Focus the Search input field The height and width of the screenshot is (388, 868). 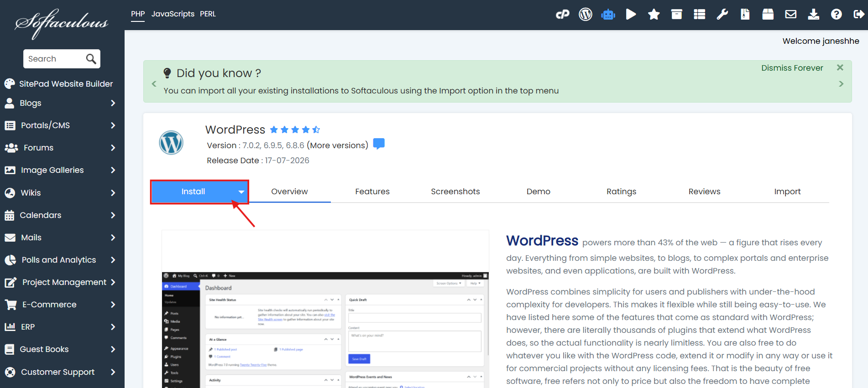coord(55,59)
